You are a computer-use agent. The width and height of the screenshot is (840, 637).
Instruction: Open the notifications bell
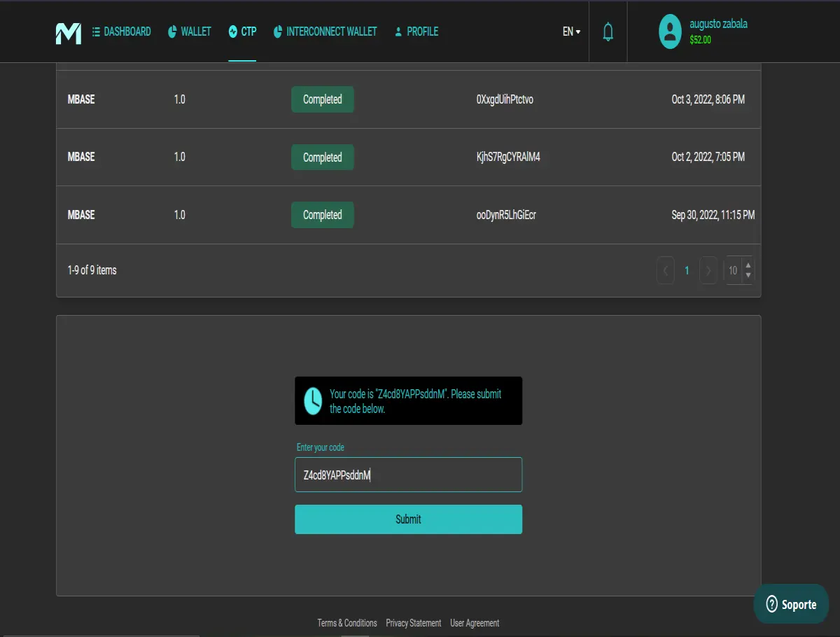[x=608, y=31]
